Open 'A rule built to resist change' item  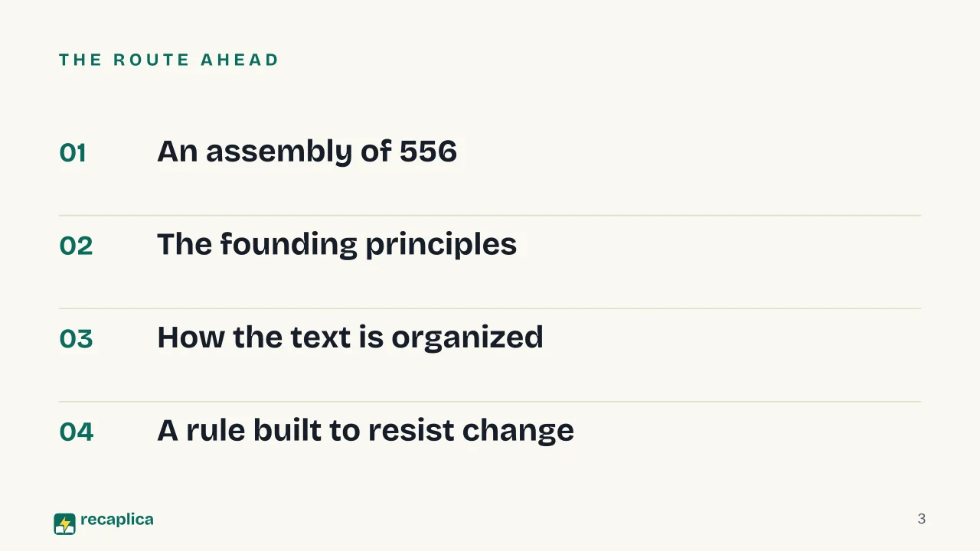pos(365,431)
